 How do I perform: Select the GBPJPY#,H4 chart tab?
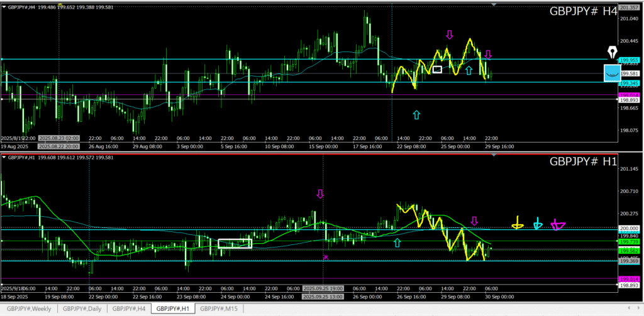[x=130, y=308]
